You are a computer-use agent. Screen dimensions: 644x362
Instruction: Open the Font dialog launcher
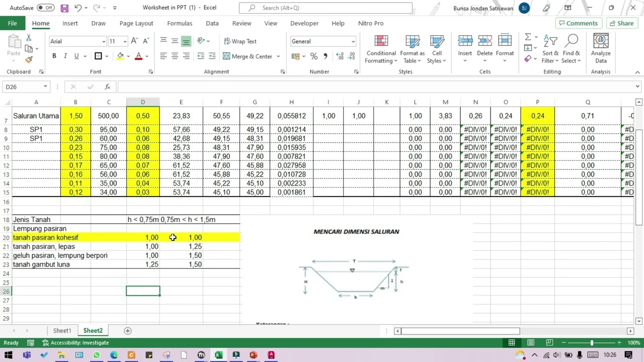pyautogui.click(x=150, y=72)
